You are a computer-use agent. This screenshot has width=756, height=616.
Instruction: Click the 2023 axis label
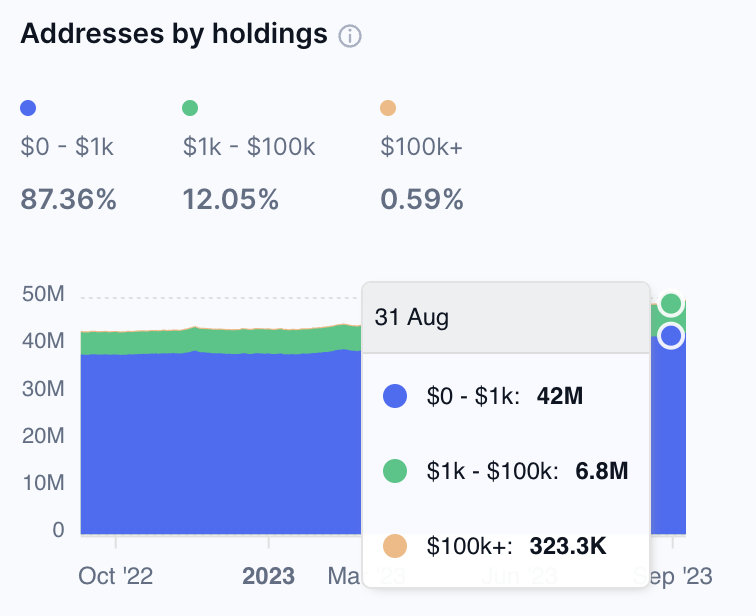[x=269, y=577]
